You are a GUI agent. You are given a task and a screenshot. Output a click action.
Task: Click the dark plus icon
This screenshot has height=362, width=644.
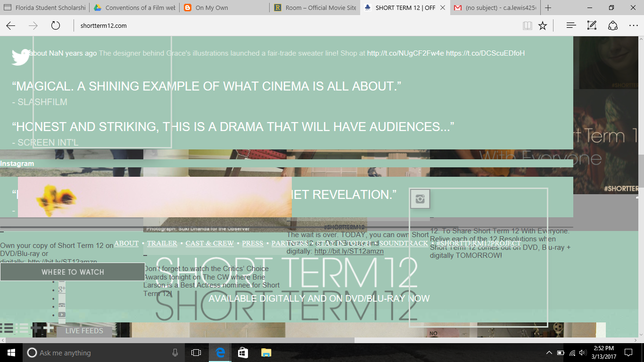[x=36, y=329]
